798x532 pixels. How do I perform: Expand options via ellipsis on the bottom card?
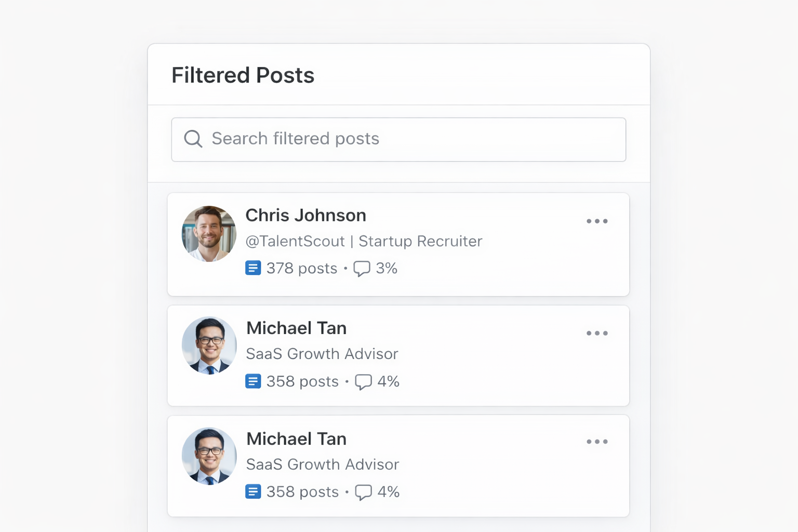coord(597,442)
